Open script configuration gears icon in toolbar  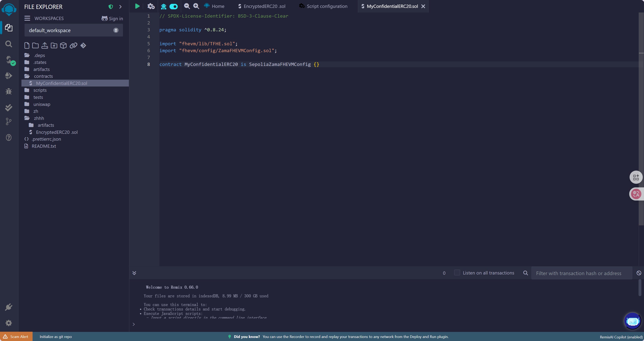[x=151, y=6]
